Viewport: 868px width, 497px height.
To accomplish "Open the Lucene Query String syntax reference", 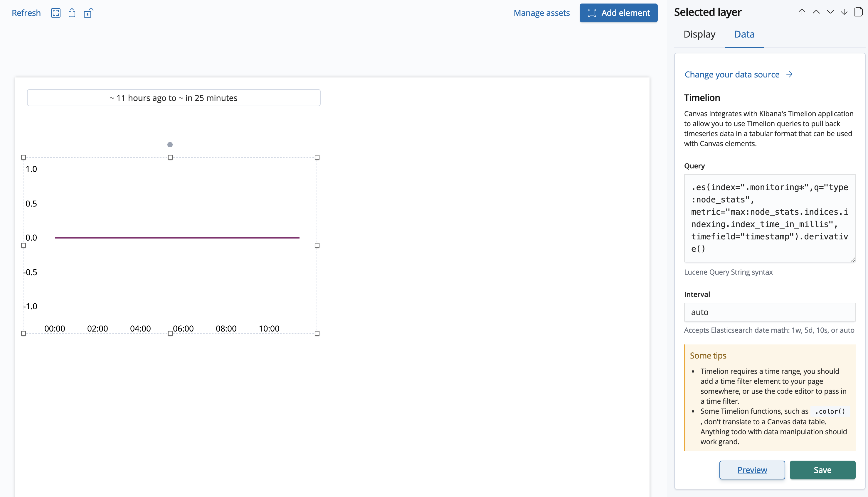I will tap(728, 272).
